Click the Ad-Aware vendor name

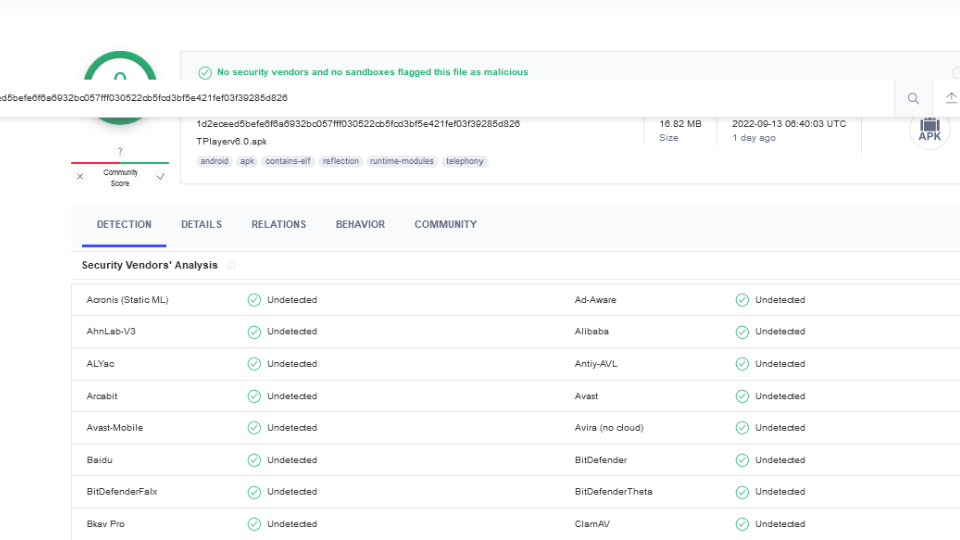tap(595, 300)
